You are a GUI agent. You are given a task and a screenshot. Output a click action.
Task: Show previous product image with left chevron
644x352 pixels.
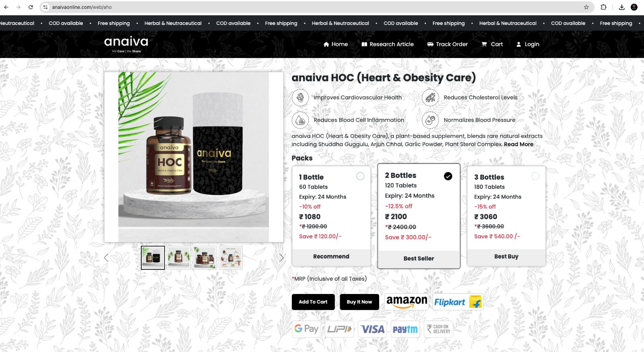pos(106,258)
